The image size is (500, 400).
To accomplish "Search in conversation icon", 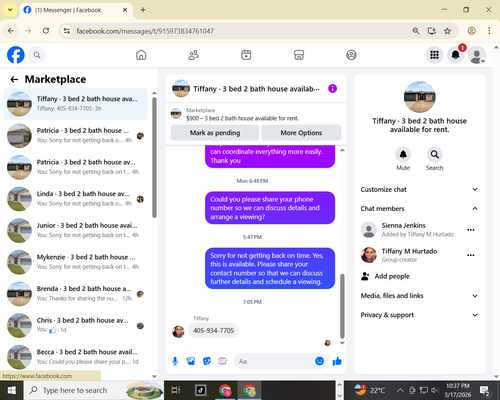I will [x=434, y=154].
